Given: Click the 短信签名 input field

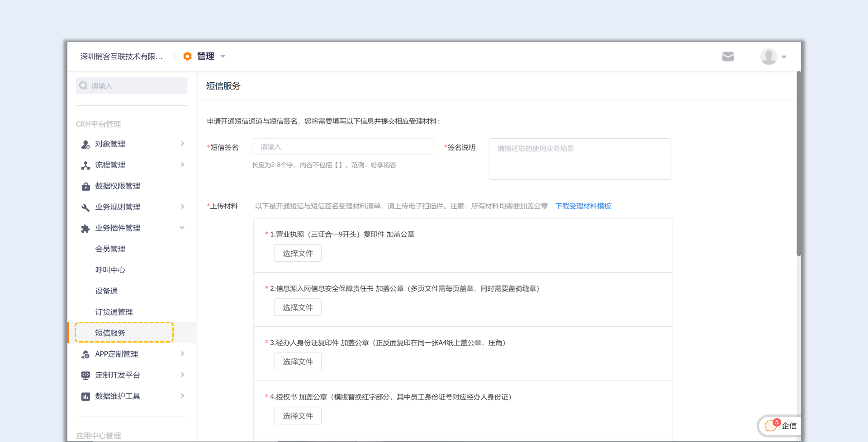Looking at the screenshot, I should [x=343, y=146].
